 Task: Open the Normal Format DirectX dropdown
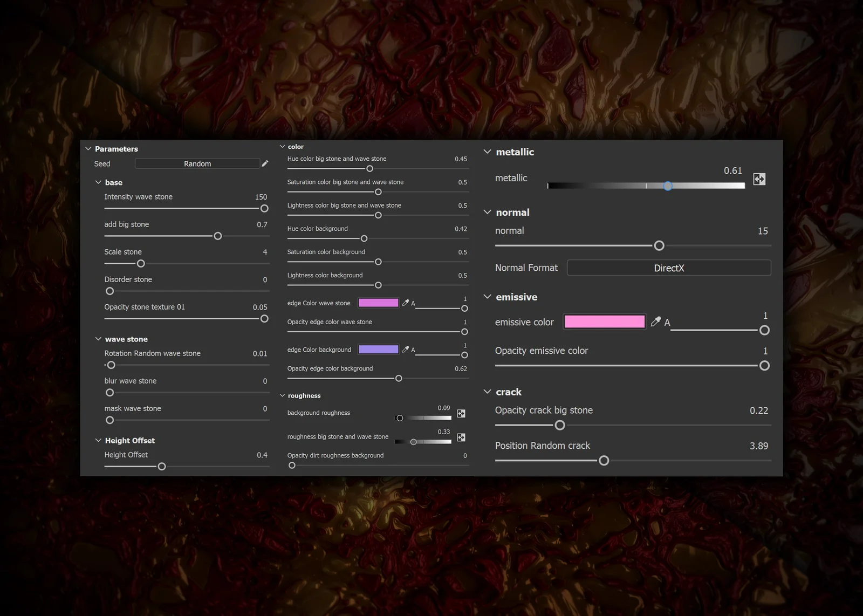(x=669, y=268)
